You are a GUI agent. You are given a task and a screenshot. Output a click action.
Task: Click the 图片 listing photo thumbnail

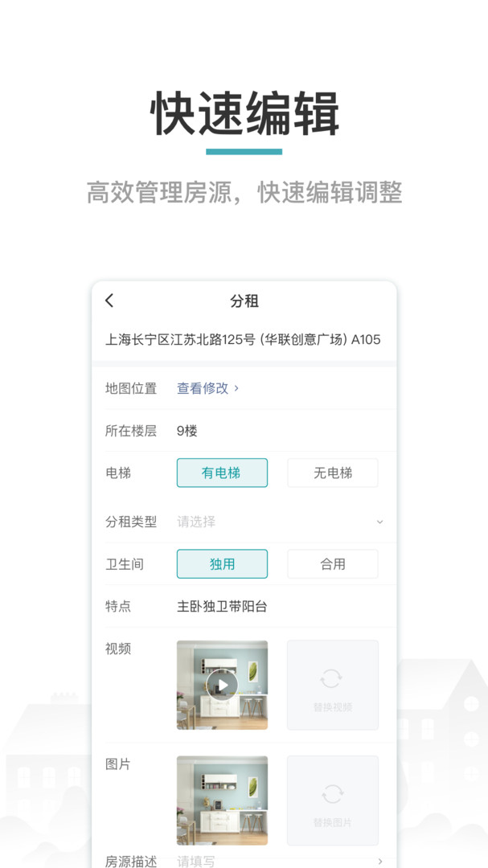point(222,800)
